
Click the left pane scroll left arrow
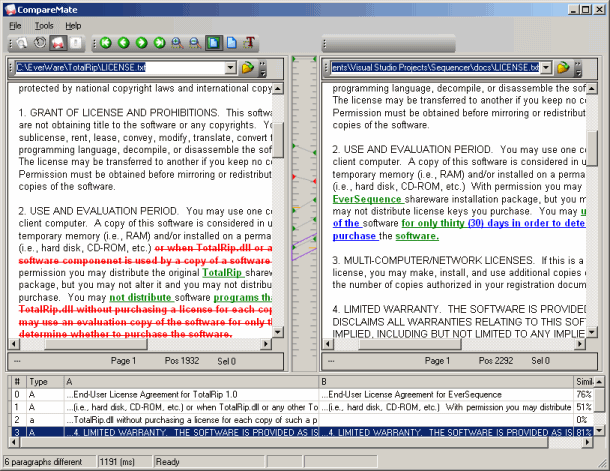[14, 344]
